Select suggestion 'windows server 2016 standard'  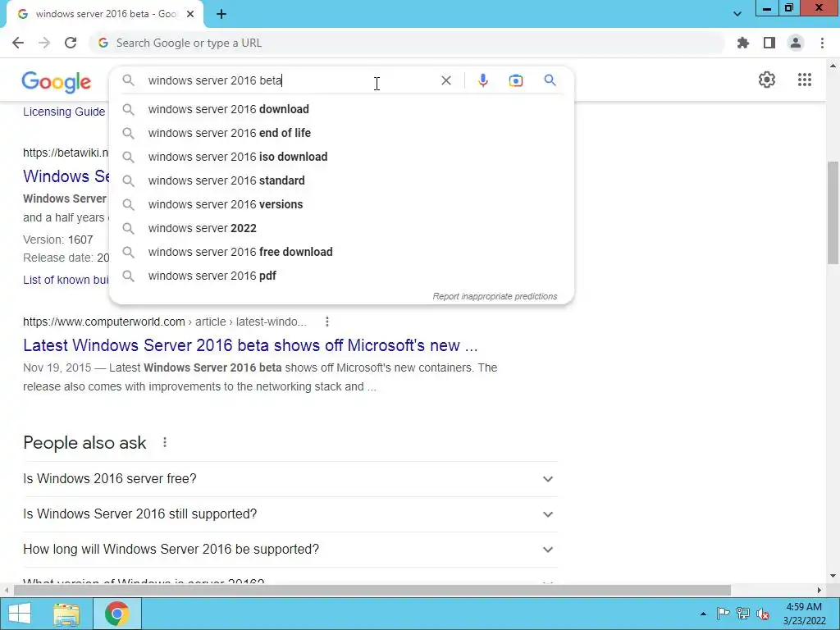tap(341, 180)
